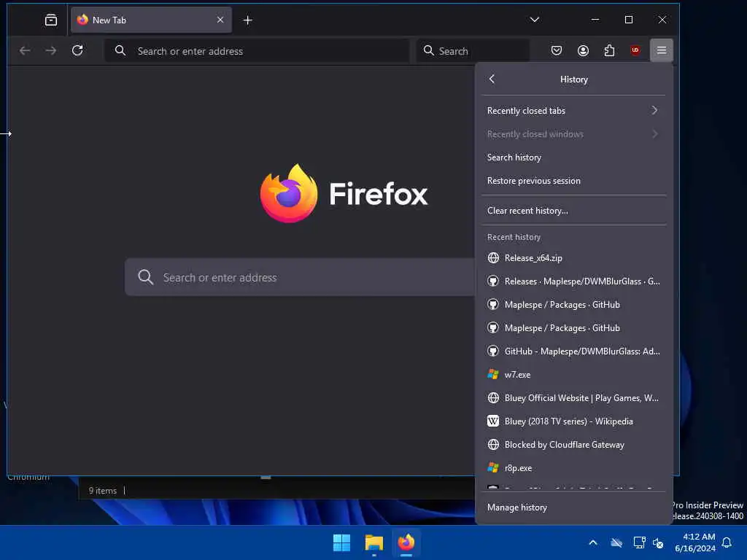Click Manage history

[573, 507]
